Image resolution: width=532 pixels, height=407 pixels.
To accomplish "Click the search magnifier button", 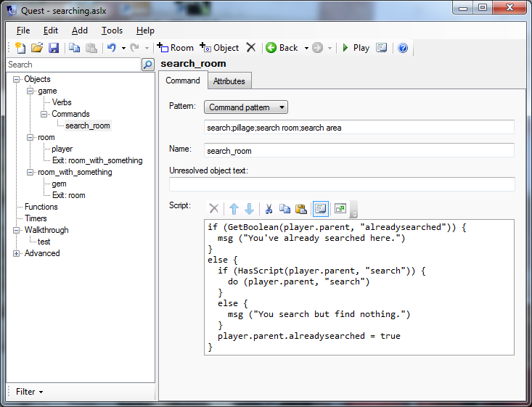I will (x=147, y=65).
